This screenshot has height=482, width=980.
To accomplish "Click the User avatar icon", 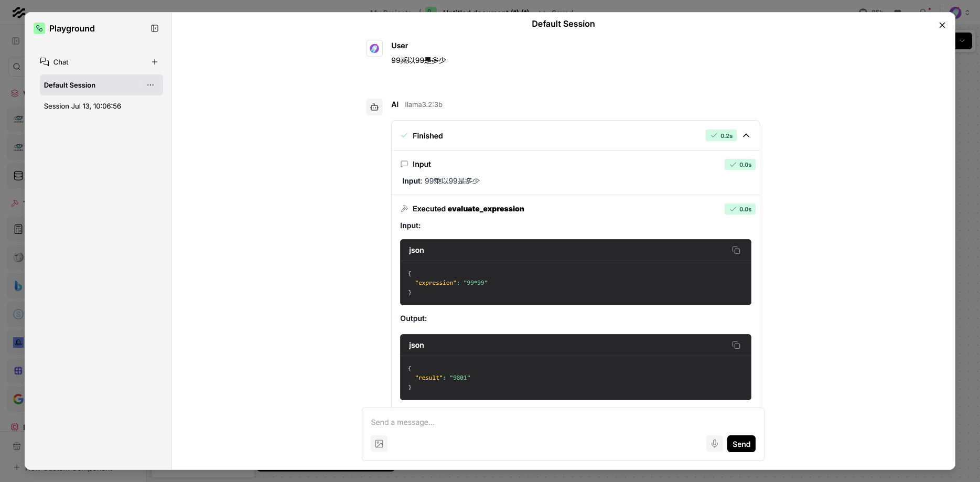I will tap(374, 48).
